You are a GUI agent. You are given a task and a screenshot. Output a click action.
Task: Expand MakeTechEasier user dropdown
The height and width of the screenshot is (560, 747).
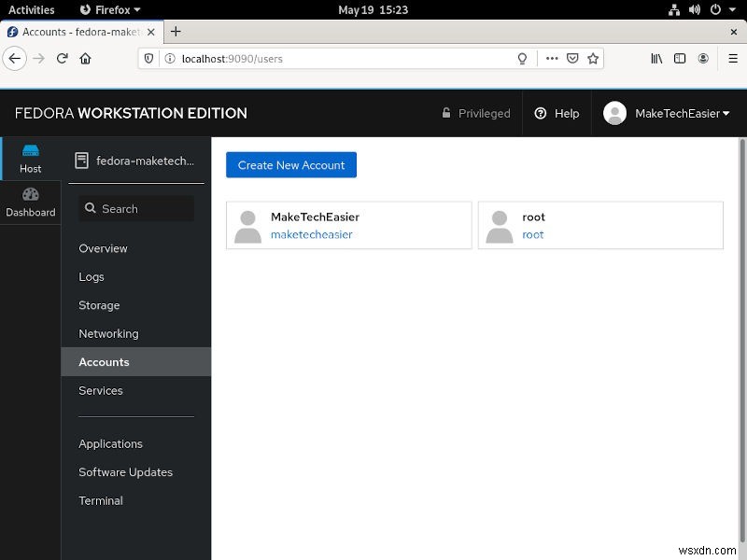[x=667, y=113]
